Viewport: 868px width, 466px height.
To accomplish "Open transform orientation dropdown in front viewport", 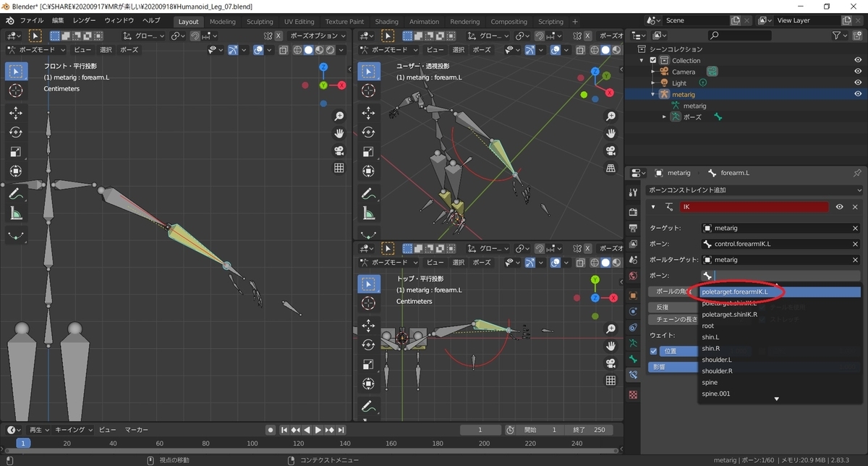I will (x=143, y=35).
